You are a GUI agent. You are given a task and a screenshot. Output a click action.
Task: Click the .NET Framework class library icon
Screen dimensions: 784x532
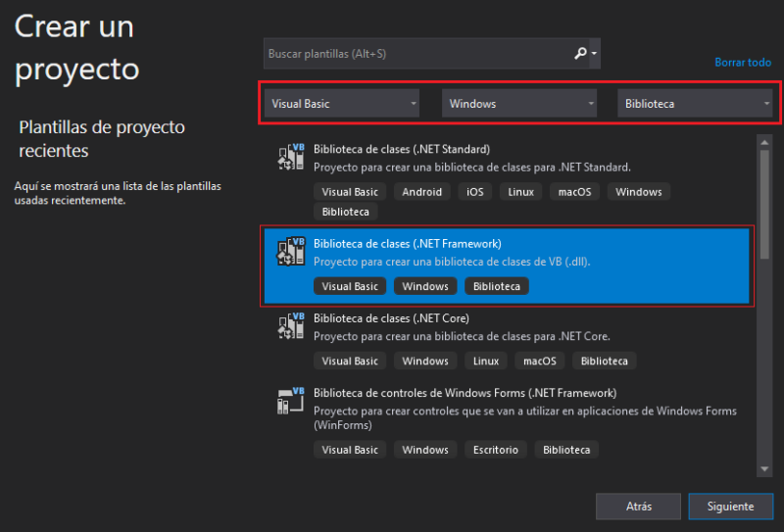click(x=291, y=252)
